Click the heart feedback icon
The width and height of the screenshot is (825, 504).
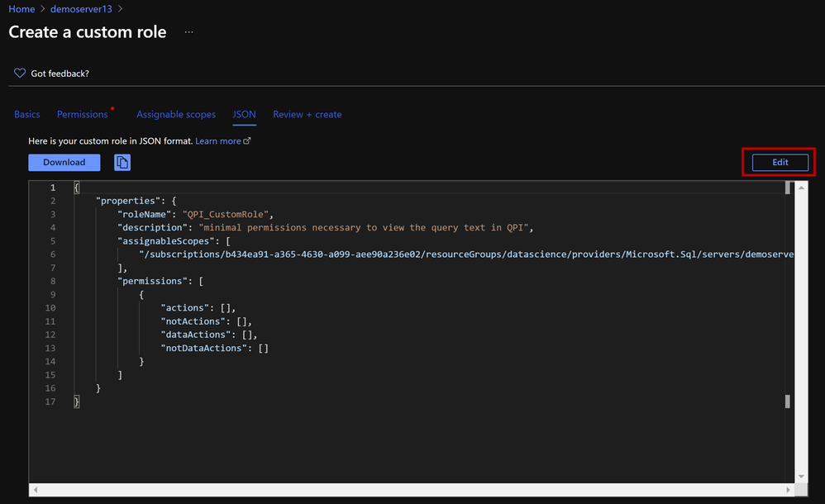pos(20,74)
